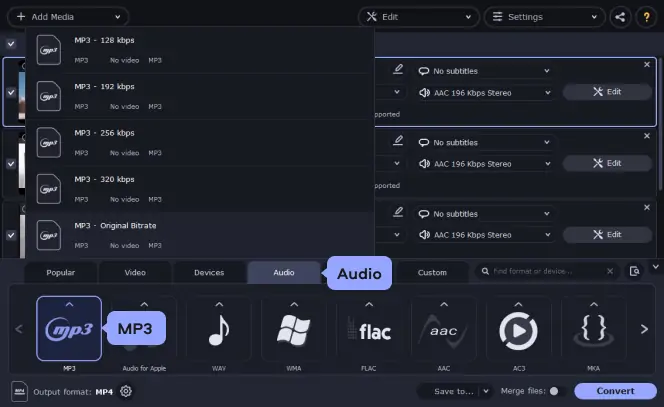Viewport: 664px width, 407px height.
Task: Remove the third file with X
Action: (x=647, y=208)
